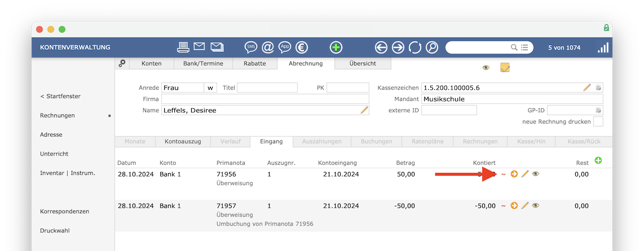
Task: Edit Primanota 71956 with its pencil icon
Action: point(524,174)
